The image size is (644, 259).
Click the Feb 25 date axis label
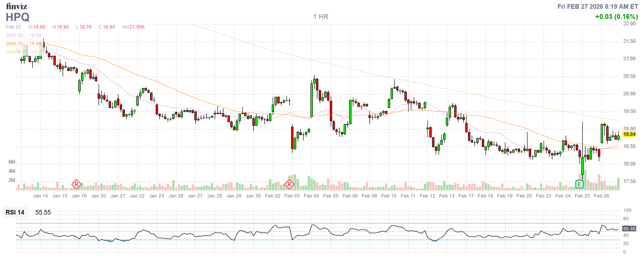(x=582, y=196)
